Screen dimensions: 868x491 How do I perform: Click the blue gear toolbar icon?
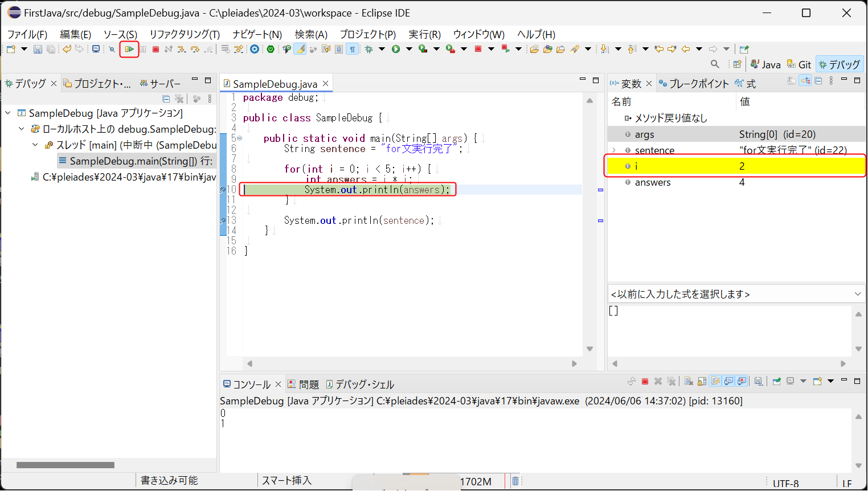255,49
